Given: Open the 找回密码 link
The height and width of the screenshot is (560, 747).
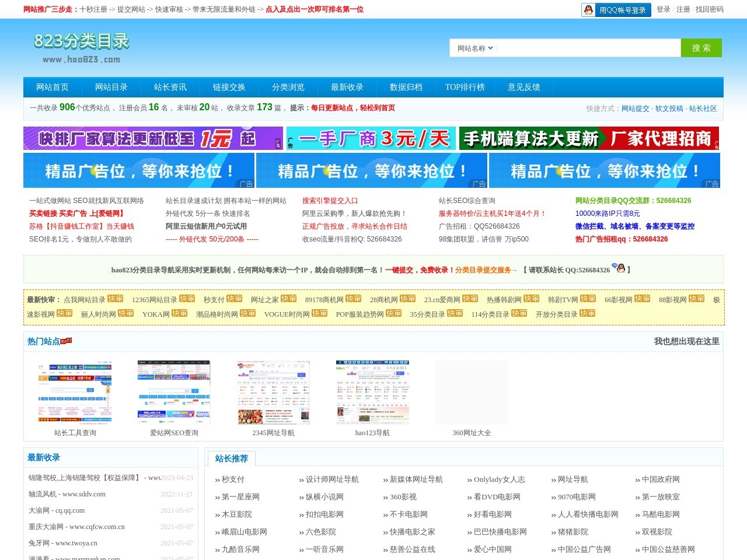Looking at the screenshot, I should [709, 9].
